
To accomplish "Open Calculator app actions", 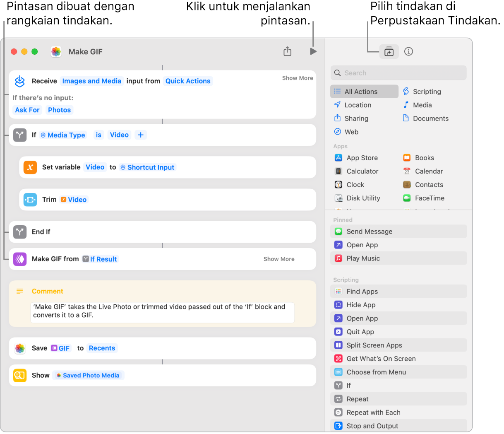I will tap(357, 171).
